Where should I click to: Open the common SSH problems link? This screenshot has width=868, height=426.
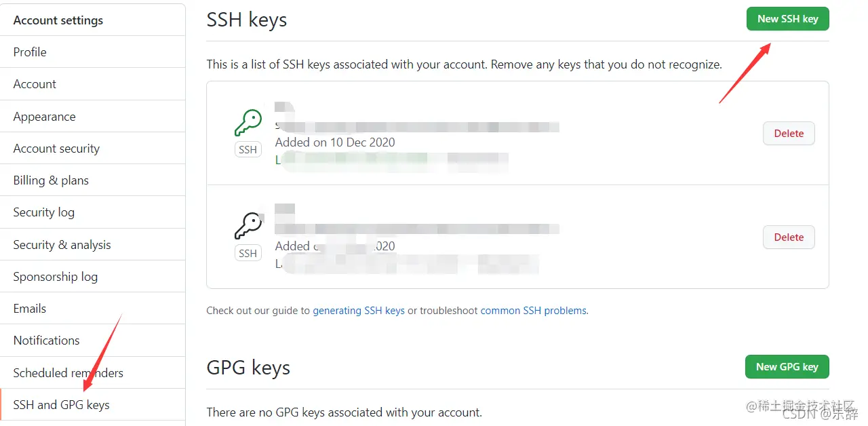pyautogui.click(x=533, y=311)
